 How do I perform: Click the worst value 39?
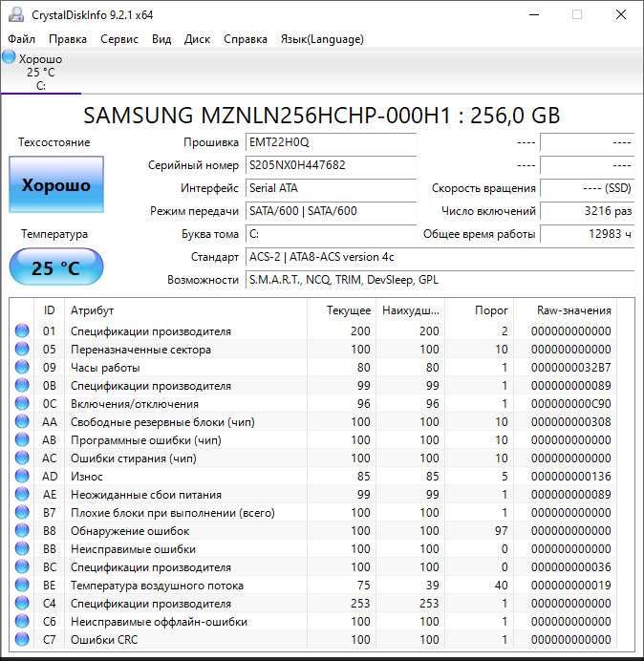(433, 586)
